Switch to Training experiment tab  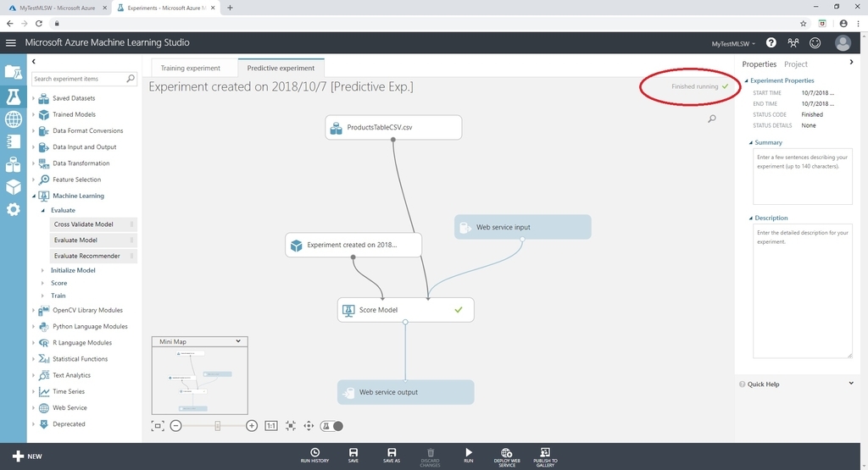pyautogui.click(x=191, y=68)
